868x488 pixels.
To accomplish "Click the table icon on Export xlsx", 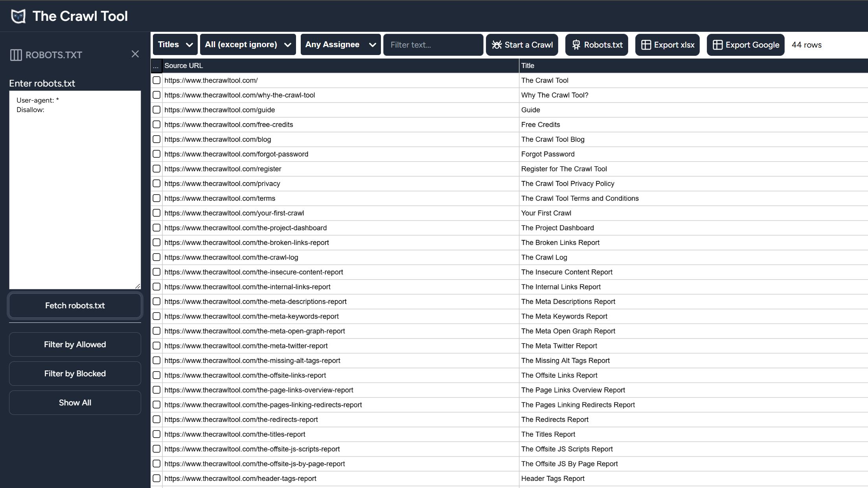I will (x=646, y=45).
